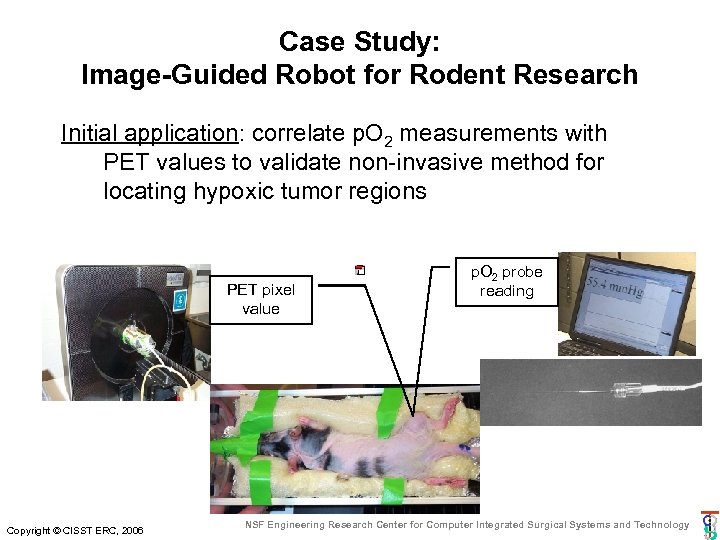The image size is (720, 540).
Task: Select the rat on foam bed photo
Action: click(345, 449)
